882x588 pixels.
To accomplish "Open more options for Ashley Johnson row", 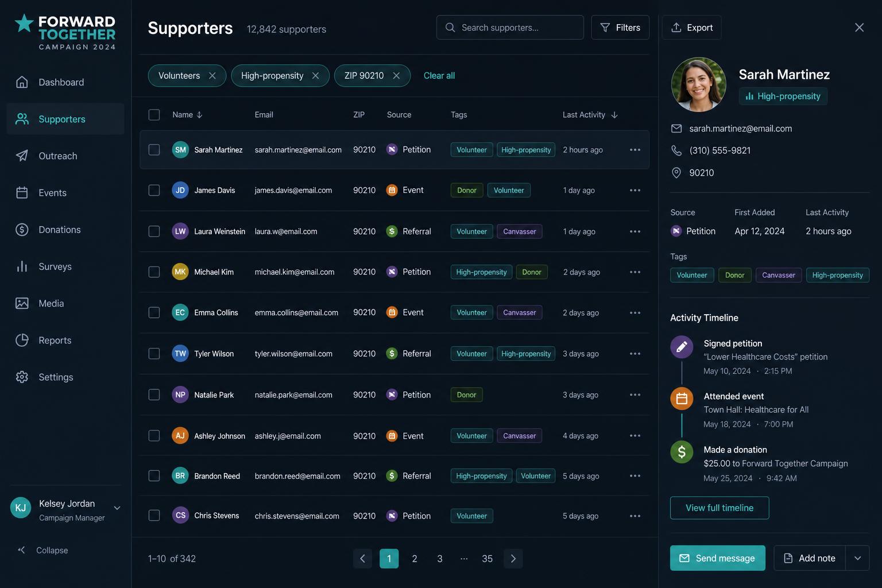I will [x=635, y=436].
